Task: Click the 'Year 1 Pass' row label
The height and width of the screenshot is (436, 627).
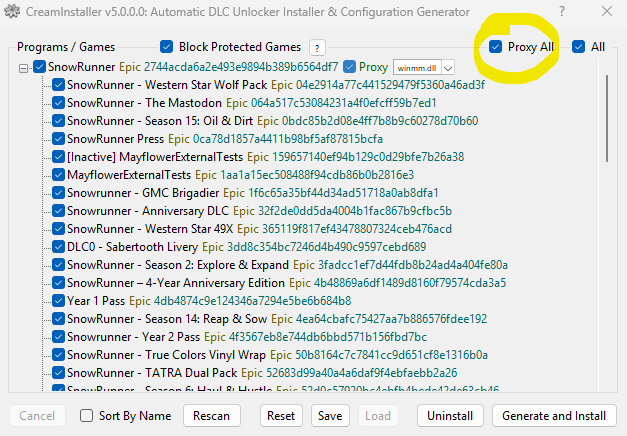Action: point(96,301)
